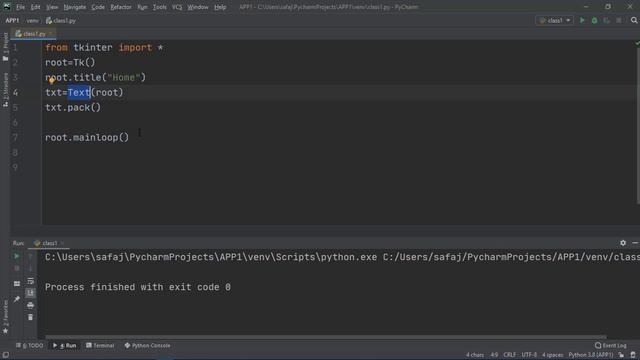Click Run tool window button at bottom
The width and height of the screenshot is (640, 360).
[x=64, y=345]
